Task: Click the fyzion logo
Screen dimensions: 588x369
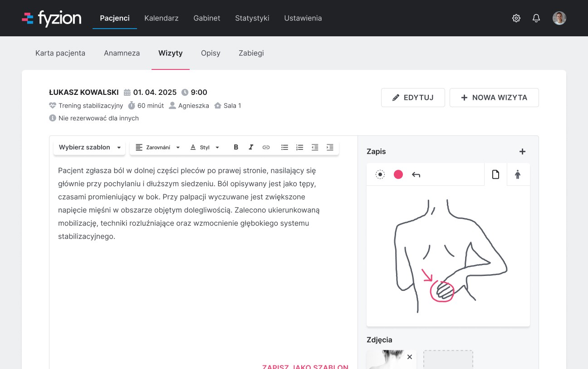Action: tap(52, 18)
